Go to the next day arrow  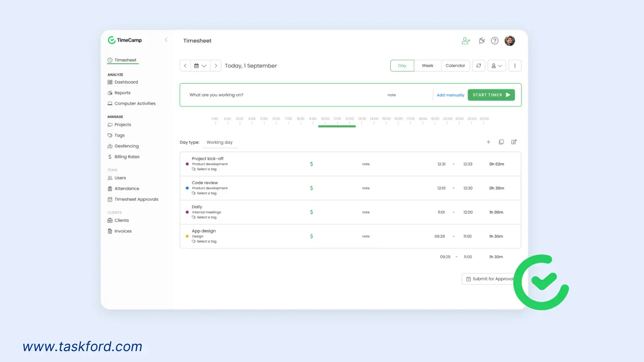click(x=216, y=66)
